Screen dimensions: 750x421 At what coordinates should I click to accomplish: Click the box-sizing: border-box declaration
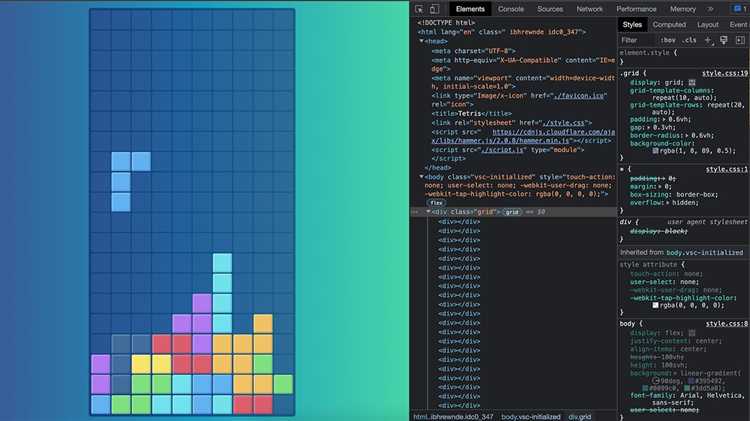[673, 195]
